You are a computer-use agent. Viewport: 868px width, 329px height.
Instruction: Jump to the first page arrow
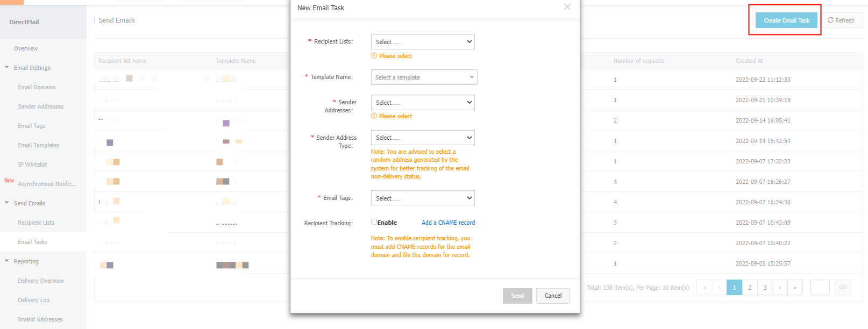coord(704,288)
